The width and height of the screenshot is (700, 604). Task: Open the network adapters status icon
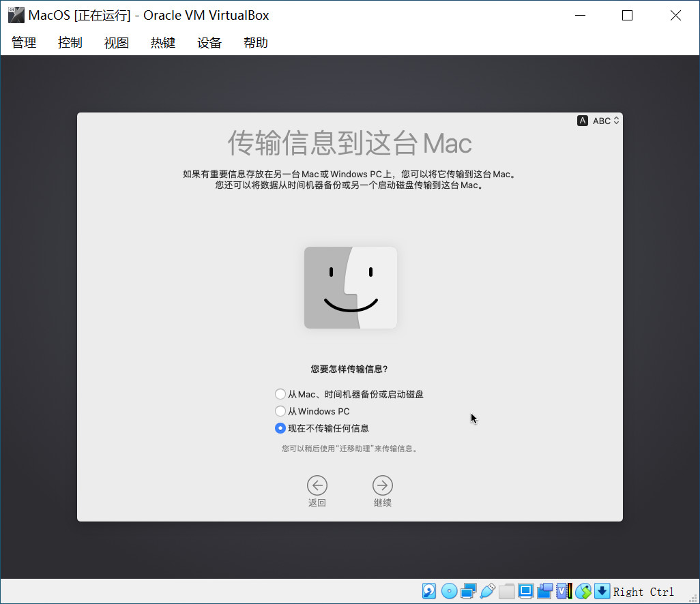468,591
